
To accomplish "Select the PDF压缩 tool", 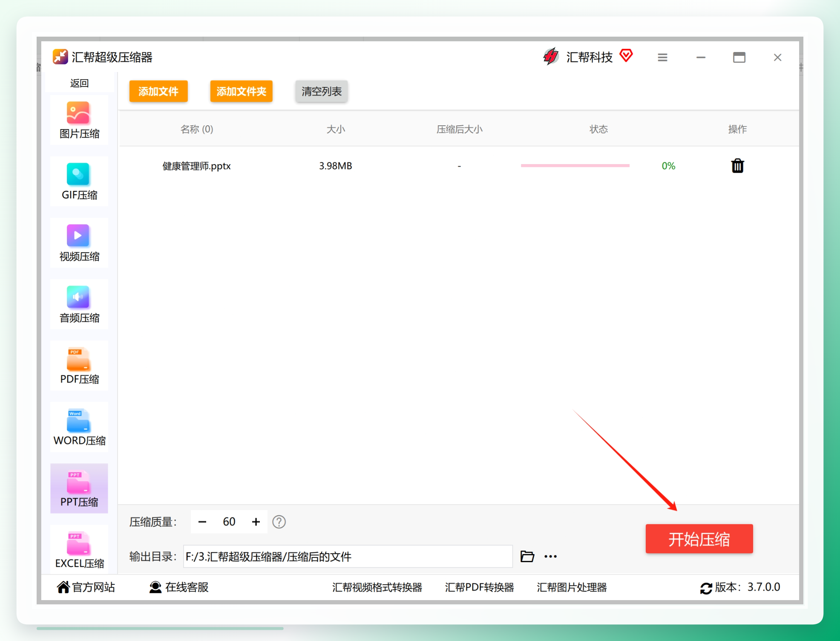I will (79, 366).
